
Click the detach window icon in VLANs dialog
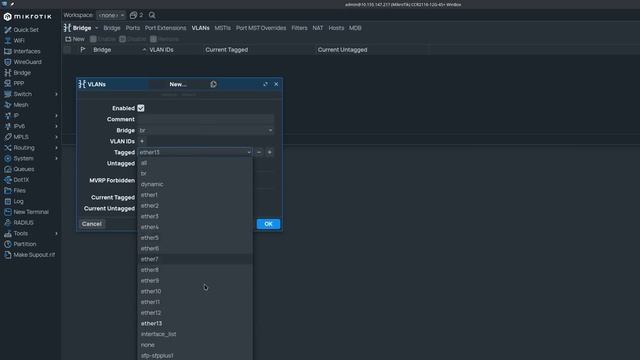coord(265,84)
